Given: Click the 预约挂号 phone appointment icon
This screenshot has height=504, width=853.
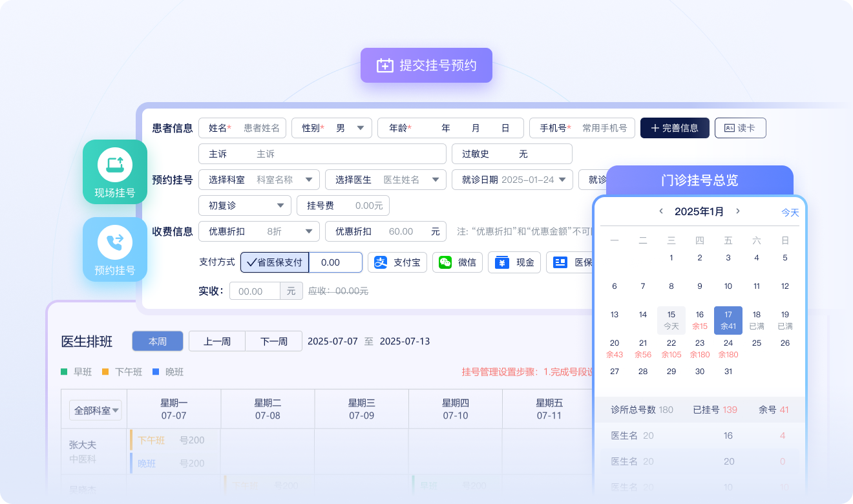Looking at the screenshot, I should 115,243.
